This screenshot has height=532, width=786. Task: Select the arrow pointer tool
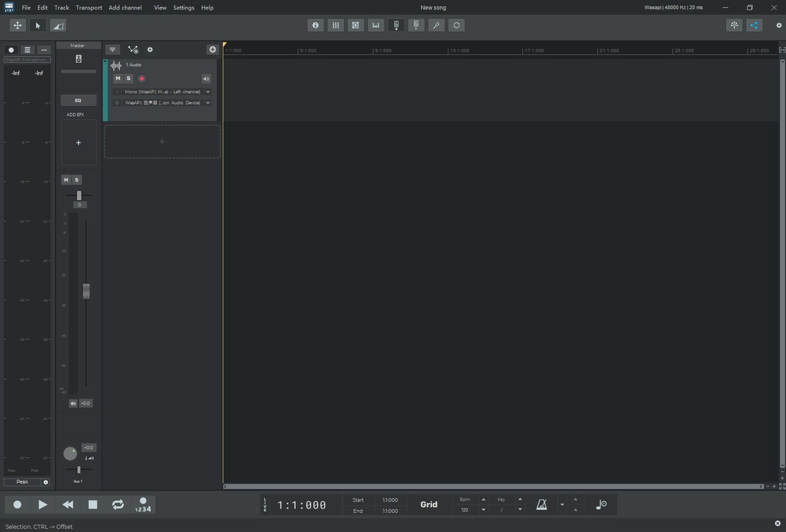pyautogui.click(x=38, y=25)
